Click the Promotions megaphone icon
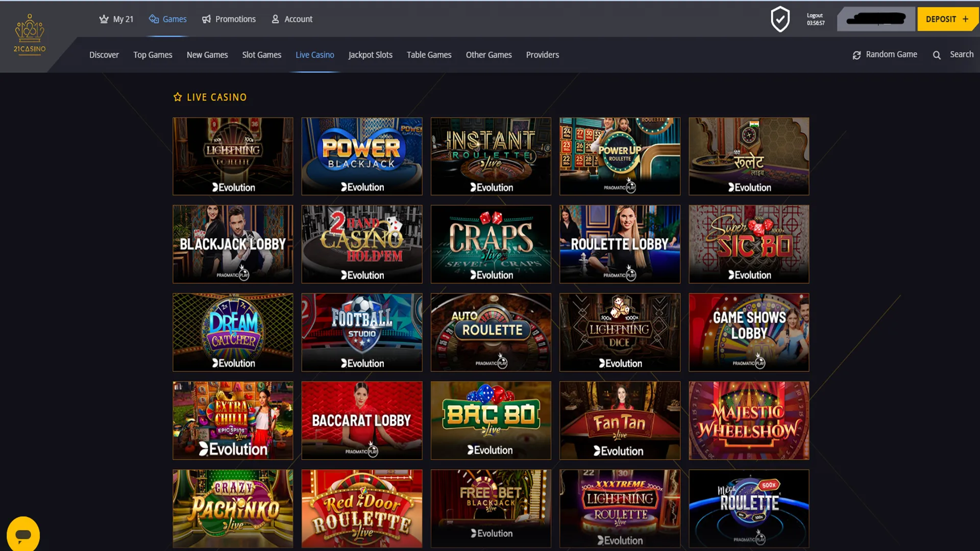Viewport: 980px width, 551px height. pyautogui.click(x=206, y=19)
